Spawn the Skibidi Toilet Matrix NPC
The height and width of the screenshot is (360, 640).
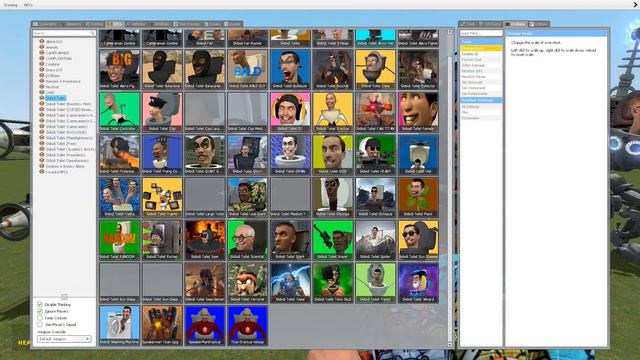(162, 198)
